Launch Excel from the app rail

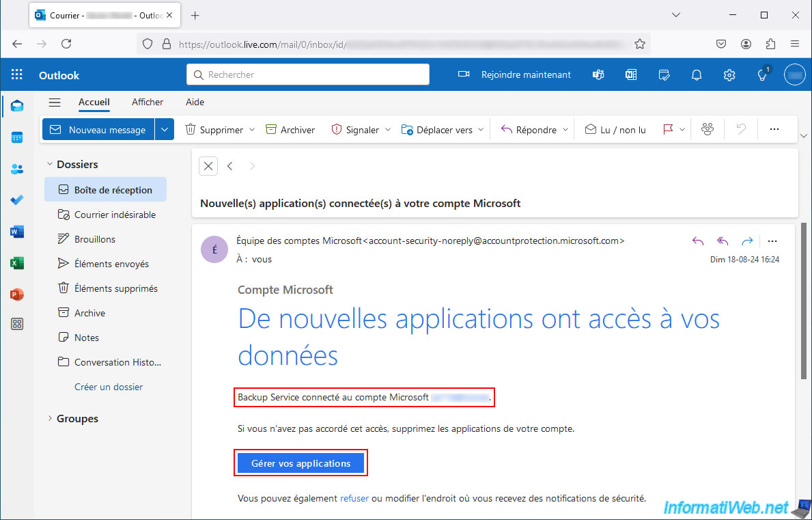[x=17, y=263]
